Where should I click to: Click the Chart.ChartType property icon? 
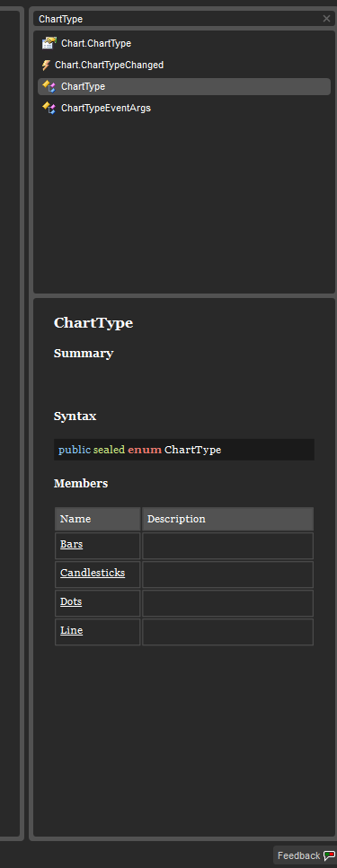click(x=49, y=43)
